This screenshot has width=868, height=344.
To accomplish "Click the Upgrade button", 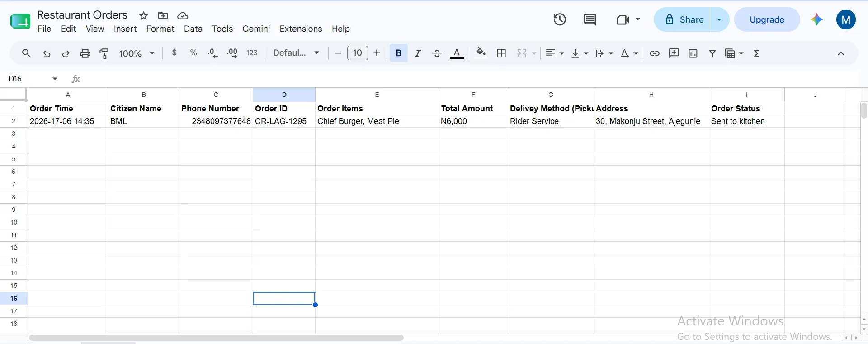I will pyautogui.click(x=767, y=19).
